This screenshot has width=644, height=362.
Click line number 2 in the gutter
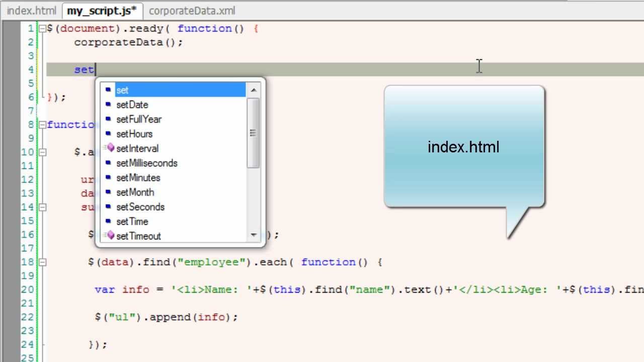pos(31,42)
